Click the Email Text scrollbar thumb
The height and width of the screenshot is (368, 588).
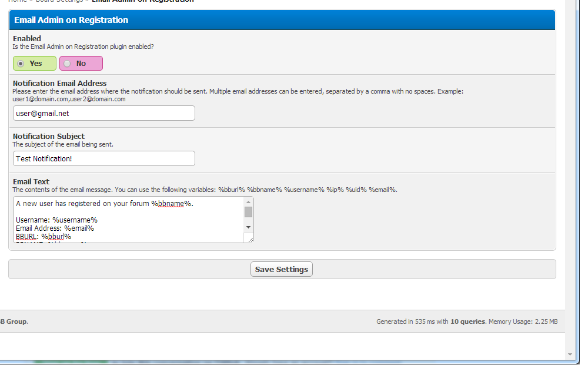(248, 212)
